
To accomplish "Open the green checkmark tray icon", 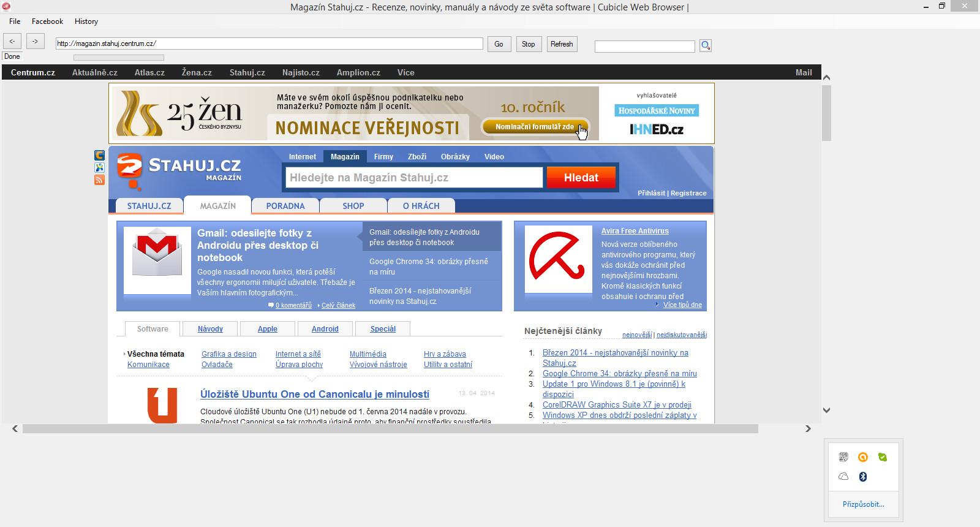I will [x=883, y=457].
